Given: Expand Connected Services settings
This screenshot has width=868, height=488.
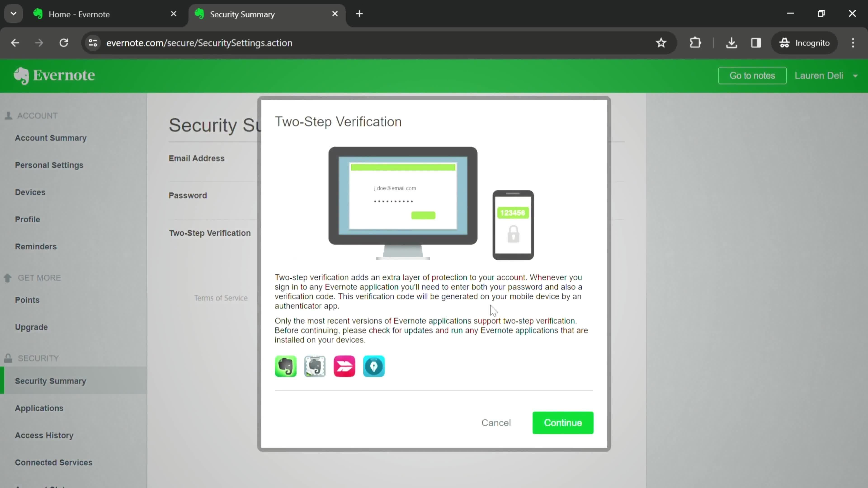Looking at the screenshot, I should click(x=54, y=462).
